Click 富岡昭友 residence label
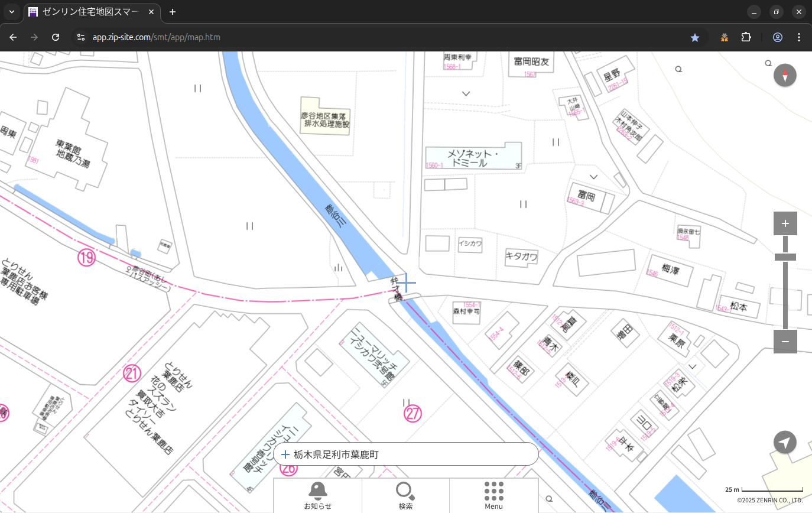The image size is (812, 513). [531, 61]
